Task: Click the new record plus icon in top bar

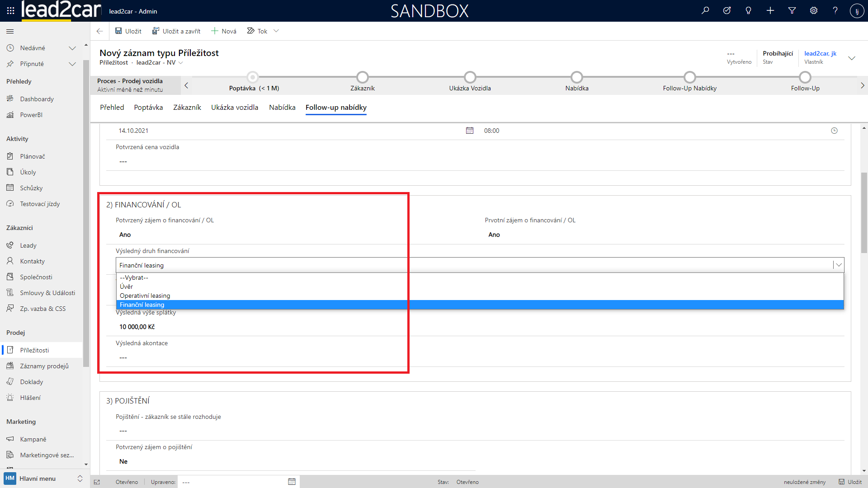Action: point(770,10)
